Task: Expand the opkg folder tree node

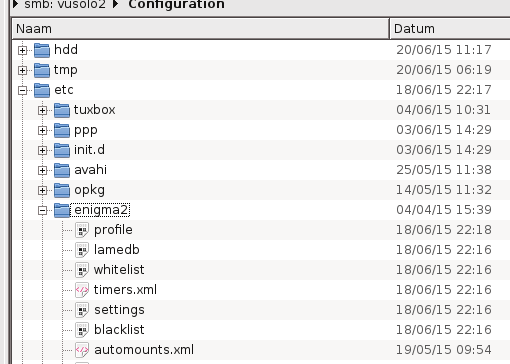Action: (x=42, y=190)
